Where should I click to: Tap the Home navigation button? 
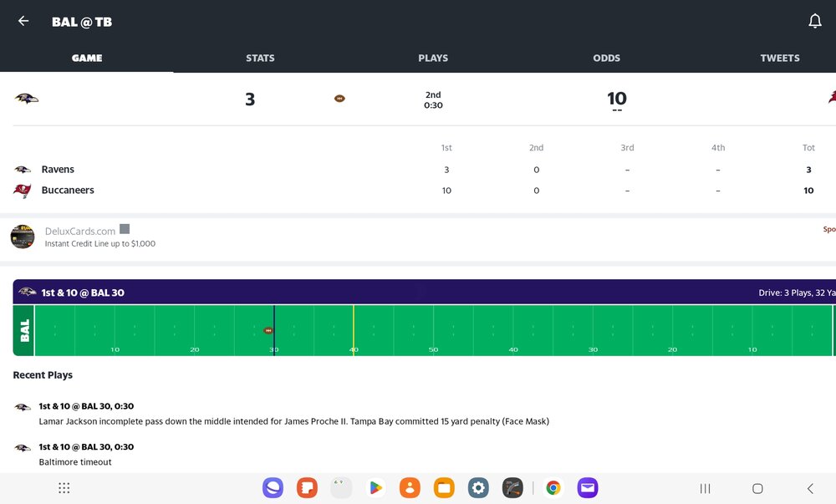(x=757, y=489)
